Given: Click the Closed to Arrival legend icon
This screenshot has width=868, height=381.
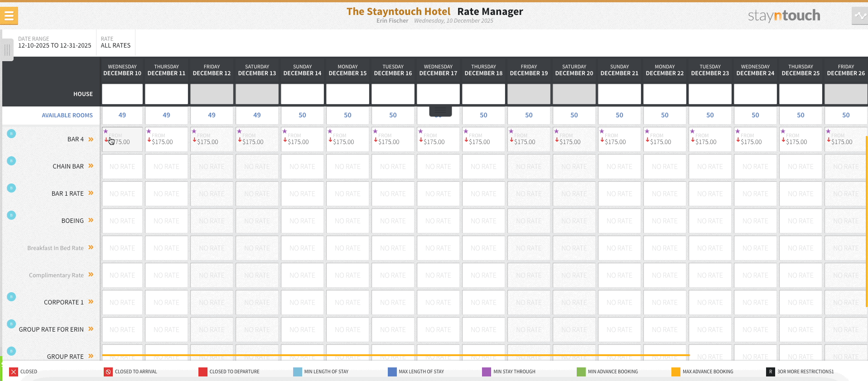Looking at the screenshot, I should coord(108,372).
